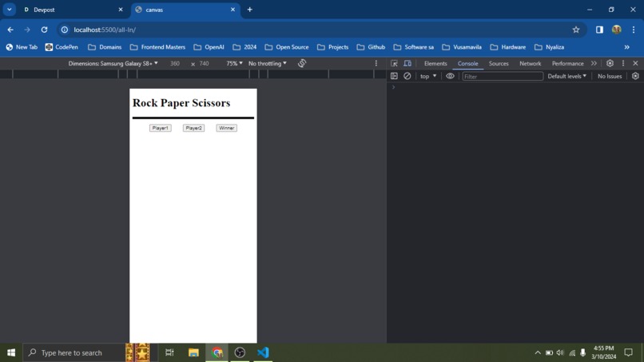
Task: Click the Winner button
Action: coord(226,128)
